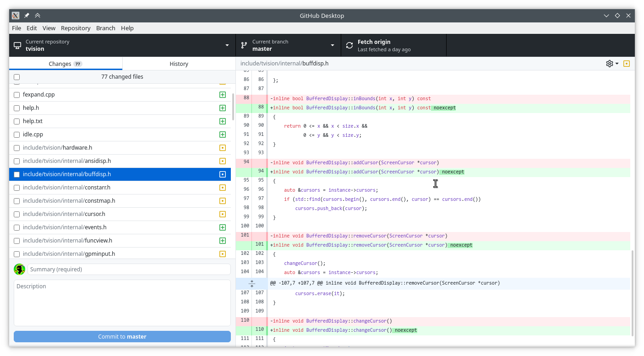Open the diff settings gear dropdown
Viewport: 644px width, 356px height.
point(612,64)
